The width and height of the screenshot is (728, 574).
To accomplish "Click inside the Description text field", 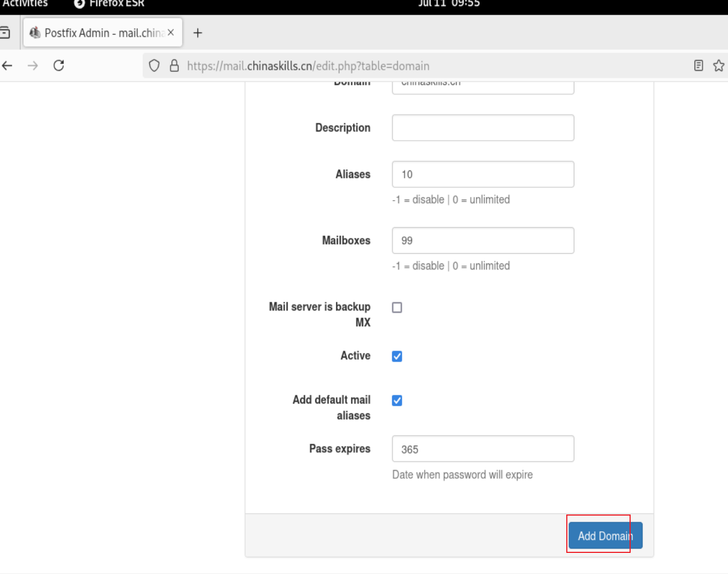I will point(483,128).
